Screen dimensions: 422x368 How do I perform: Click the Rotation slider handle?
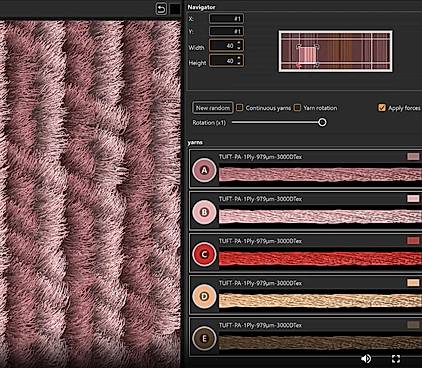(322, 122)
